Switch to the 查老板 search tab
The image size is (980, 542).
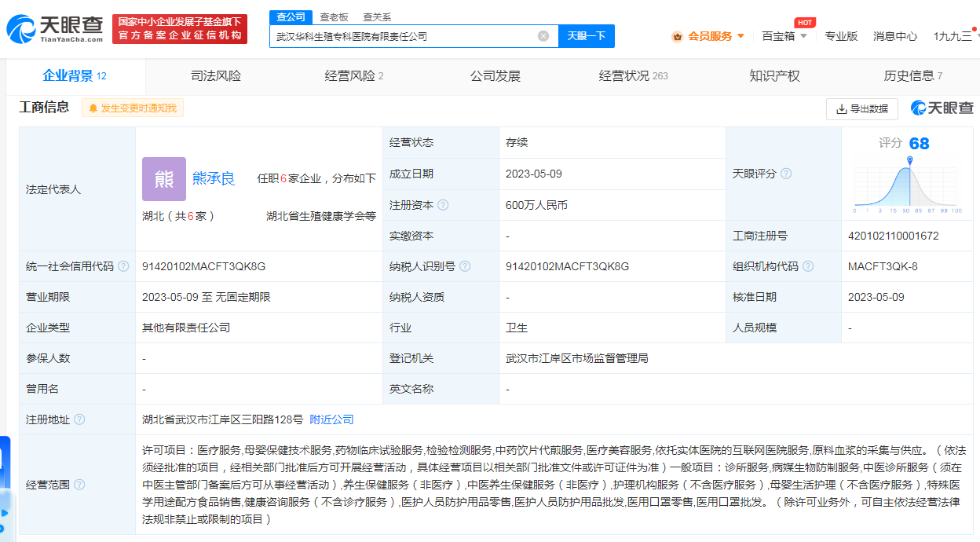(x=334, y=17)
